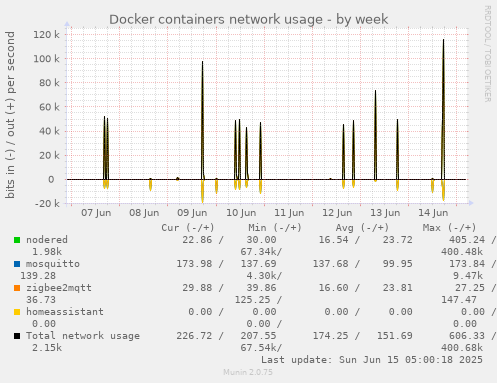Click zigbee2mqtt max value 147.47
Viewport: 497px width, 383px height.
point(459,300)
